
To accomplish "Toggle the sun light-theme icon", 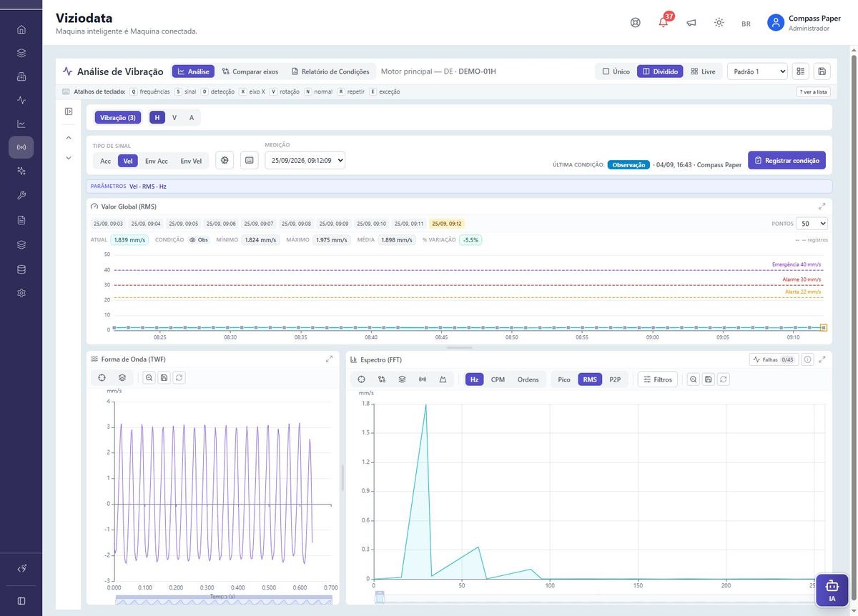I will [x=719, y=22].
